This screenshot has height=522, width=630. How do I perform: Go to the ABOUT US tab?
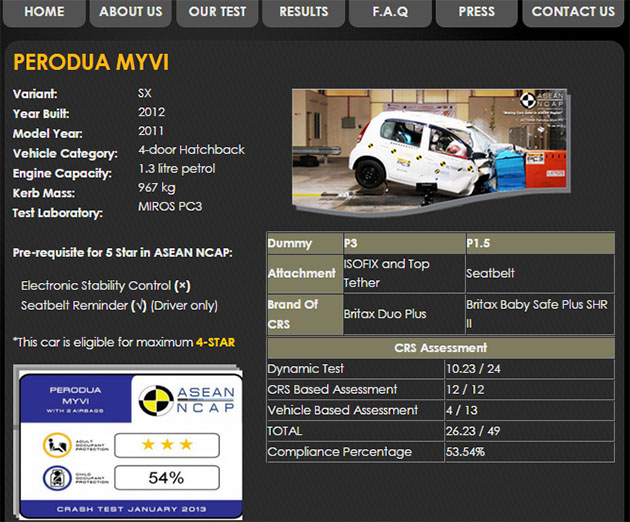pyautogui.click(x=130, y=12)
